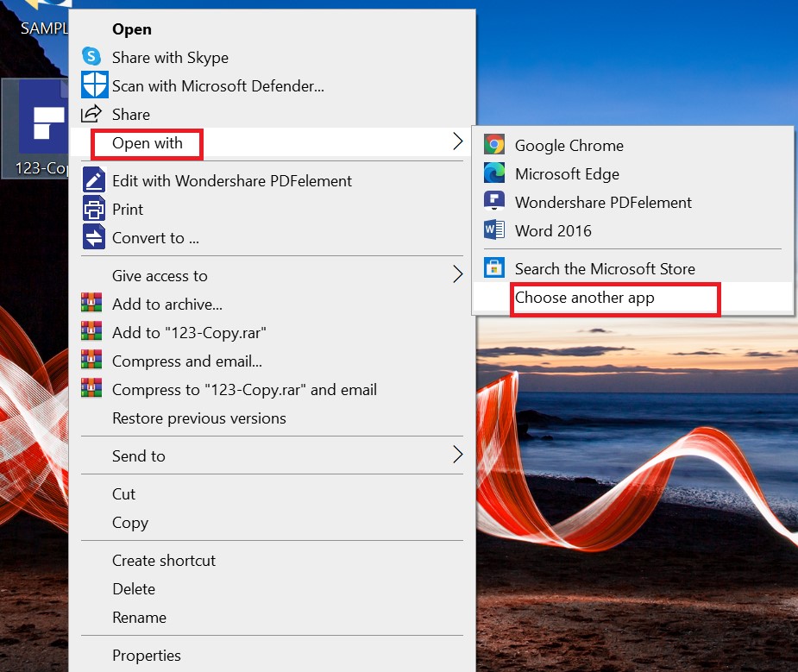798x672 pixels.
Task: Click Compress to "123-Copy.rar" and email
Action: (x=244, y=390)
